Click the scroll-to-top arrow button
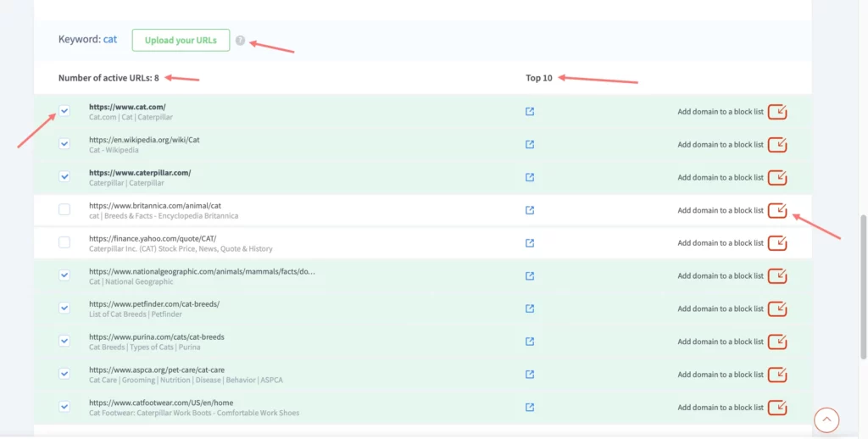 coord(826,420)
